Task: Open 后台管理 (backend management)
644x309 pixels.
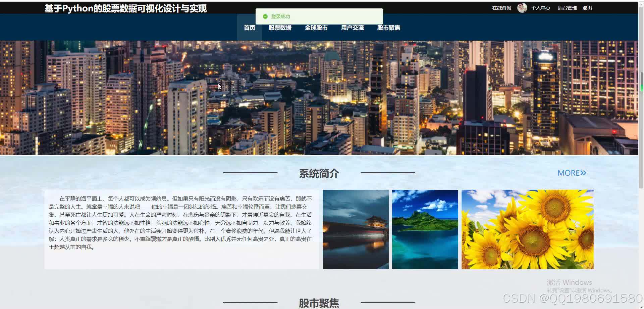Action: click(567, 7)
